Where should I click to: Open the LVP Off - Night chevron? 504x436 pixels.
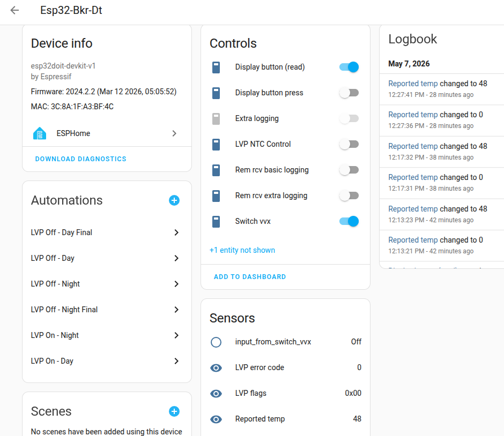click(x=176, y=284)
